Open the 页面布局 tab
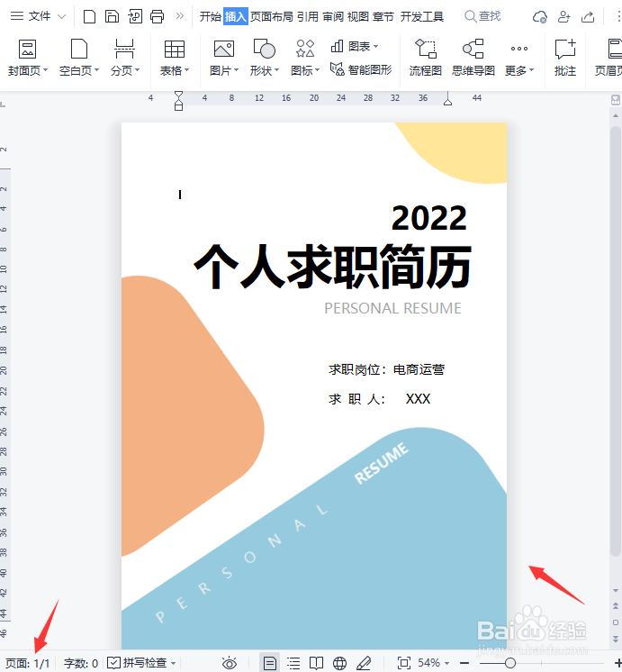Viewport: 622px width, 672px height. point(272,17)
